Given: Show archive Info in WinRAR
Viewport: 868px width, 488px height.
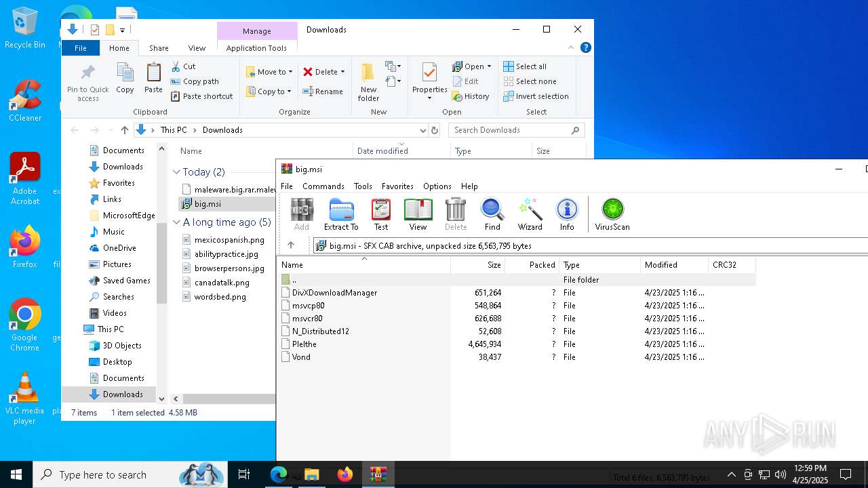Looking at the screenshot, I should 567,214.
